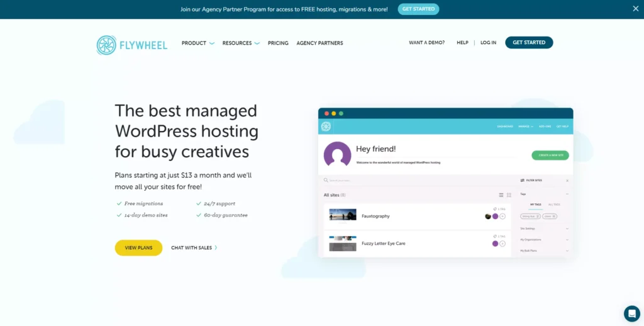The image size is (644, 326).
Task: Expand Site Settings section
Action: tap(567, 228)
